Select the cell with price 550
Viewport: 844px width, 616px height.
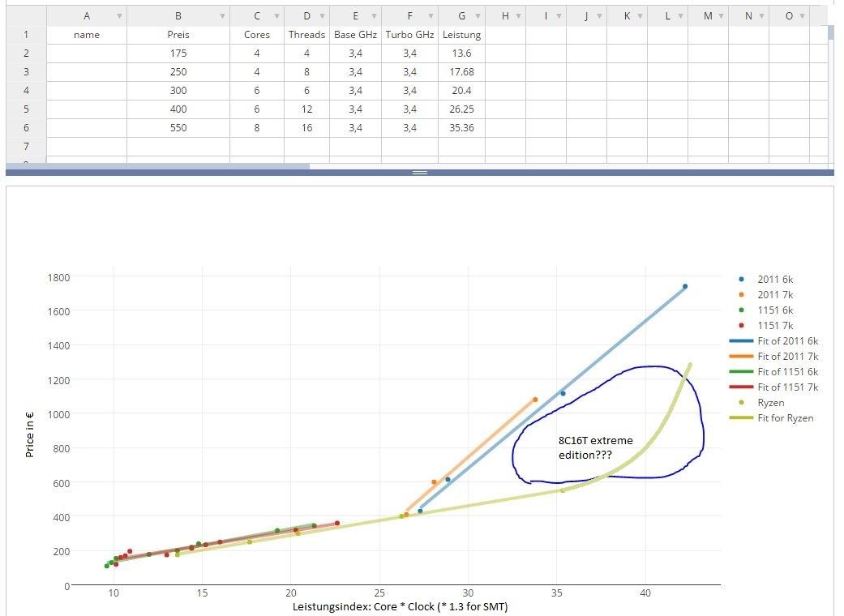pyautogui.click(x=178, y=128)
